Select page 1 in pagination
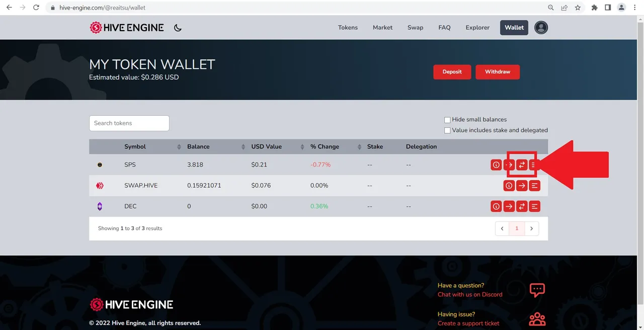The width and height of the screenshot is (644, 330). [x=517, y=228]
